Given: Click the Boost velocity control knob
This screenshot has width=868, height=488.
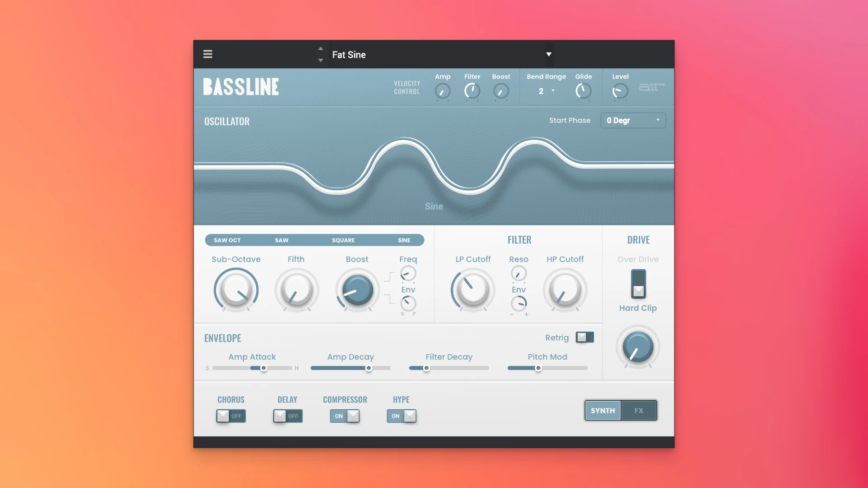Looking at the screenshot, I should 501,90.
